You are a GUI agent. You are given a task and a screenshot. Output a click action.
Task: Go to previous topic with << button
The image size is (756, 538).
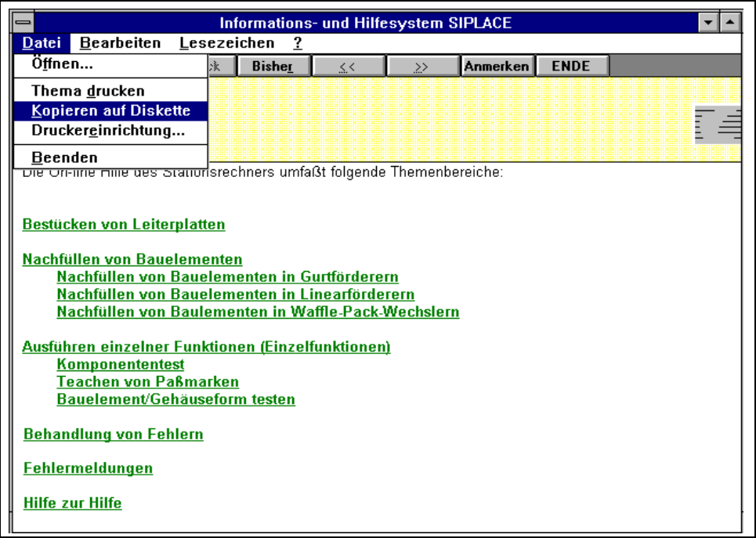click(x=348, y=67)
